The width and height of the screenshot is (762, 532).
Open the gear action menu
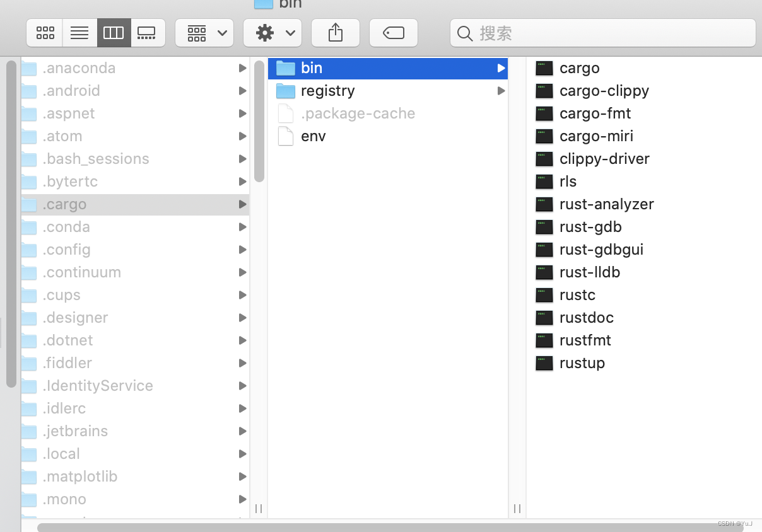coord(273,33)
